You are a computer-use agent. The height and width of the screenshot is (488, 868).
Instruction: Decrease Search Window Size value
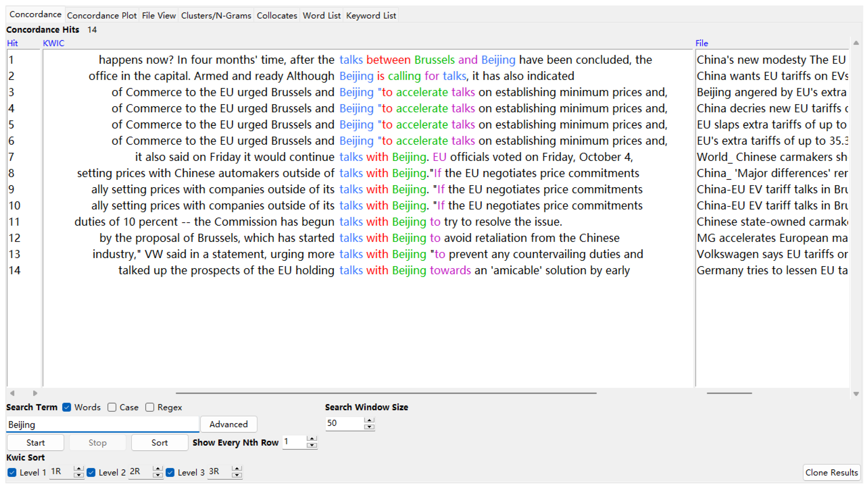coord(369,427)
